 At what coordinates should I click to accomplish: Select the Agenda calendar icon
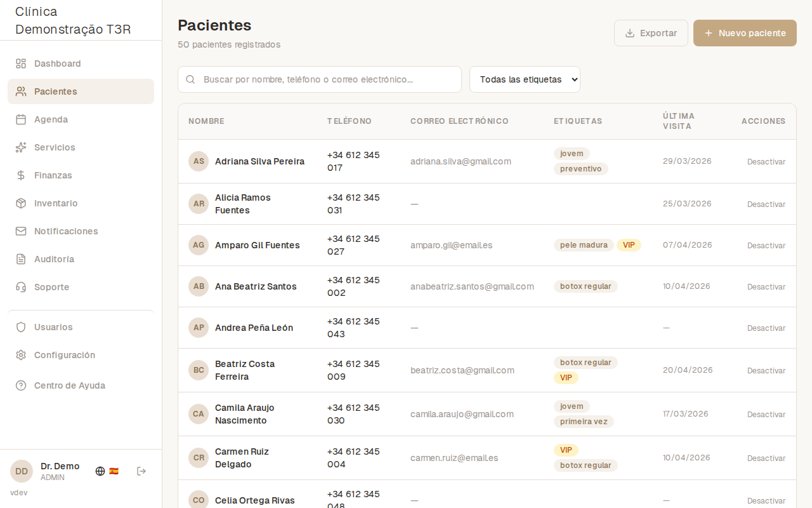pyautogui.click(x=20, y=119)
